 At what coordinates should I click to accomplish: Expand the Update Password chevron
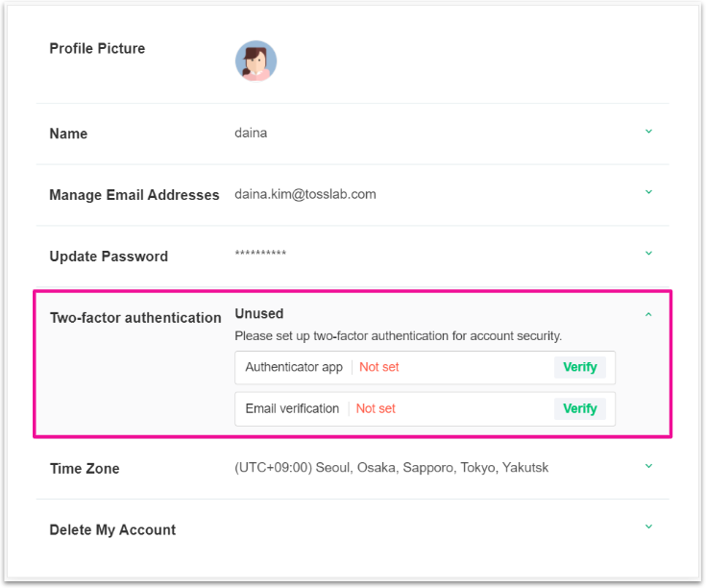648,254
